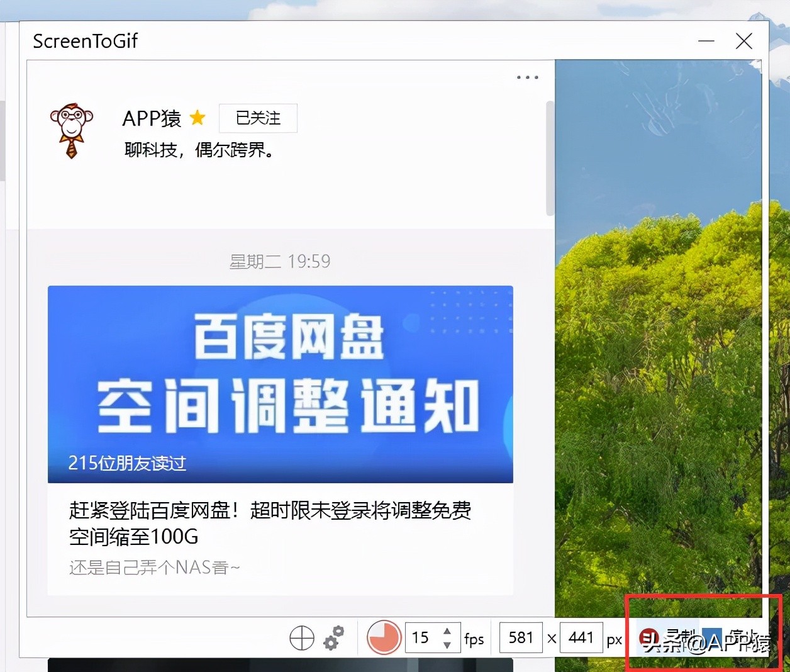Open the three-dot more options menu

(526, 77)
